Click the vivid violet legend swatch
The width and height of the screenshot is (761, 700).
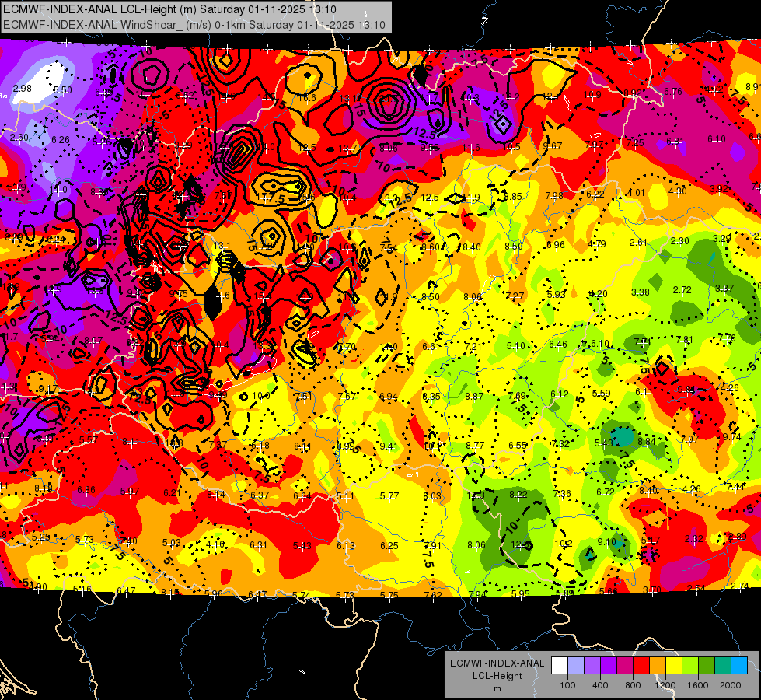(609, 666)
